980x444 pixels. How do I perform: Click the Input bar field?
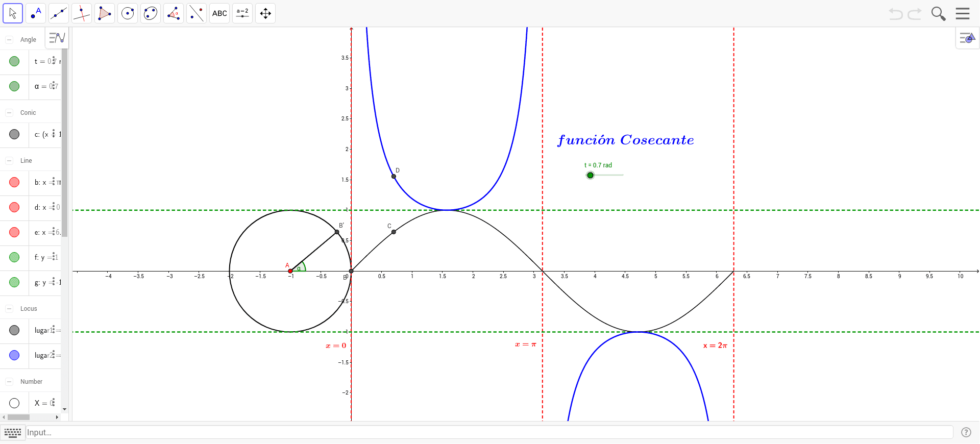489,432
